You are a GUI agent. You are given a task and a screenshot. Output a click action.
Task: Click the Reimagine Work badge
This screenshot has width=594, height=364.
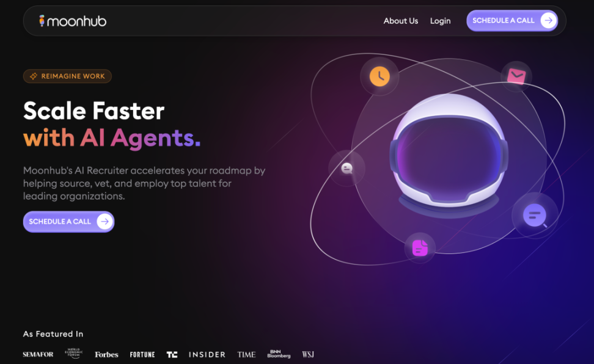tap(67, 76)
